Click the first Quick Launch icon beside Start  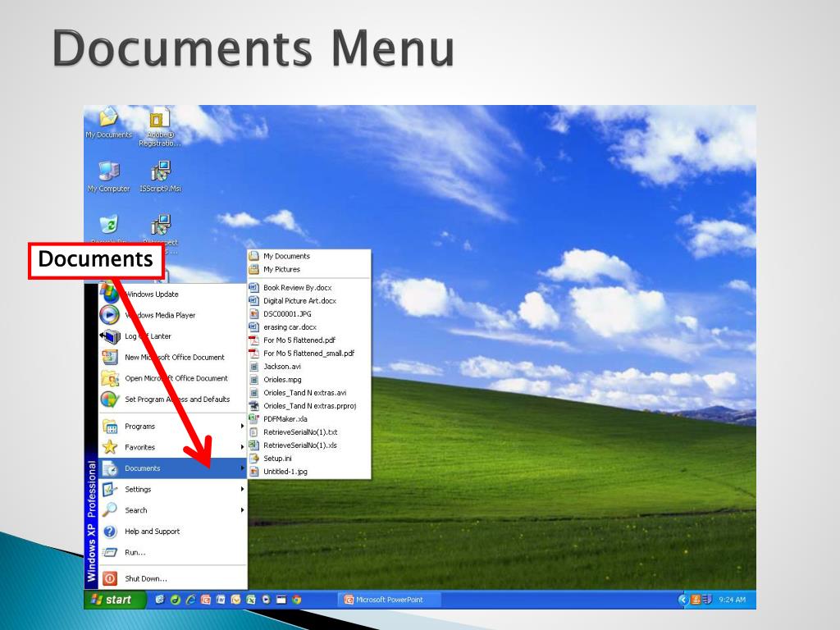tap(160, 600)
